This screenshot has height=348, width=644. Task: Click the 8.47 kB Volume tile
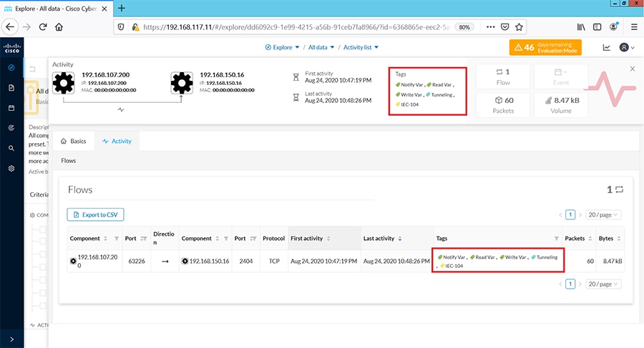pos(561,105)
